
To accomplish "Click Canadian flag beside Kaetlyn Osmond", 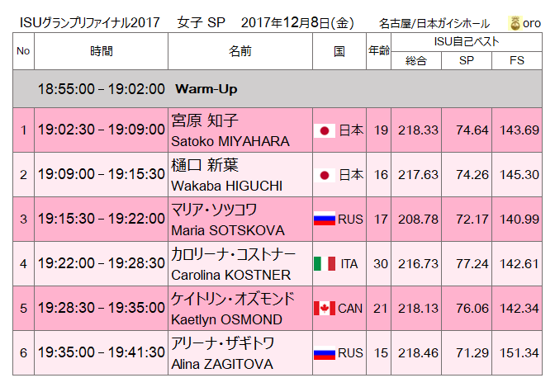I will 325,309.
